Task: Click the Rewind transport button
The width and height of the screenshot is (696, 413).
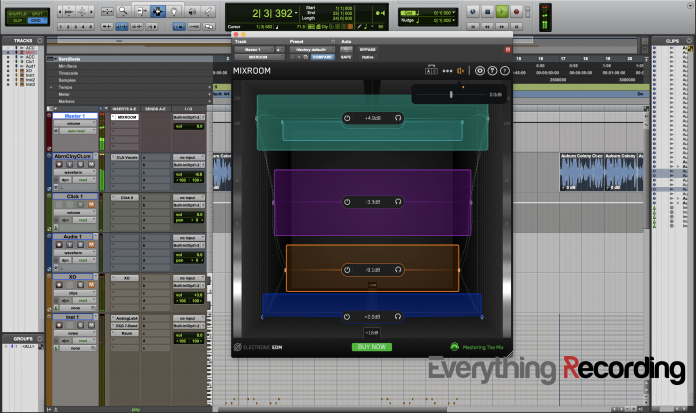Action: pos(487,27)
